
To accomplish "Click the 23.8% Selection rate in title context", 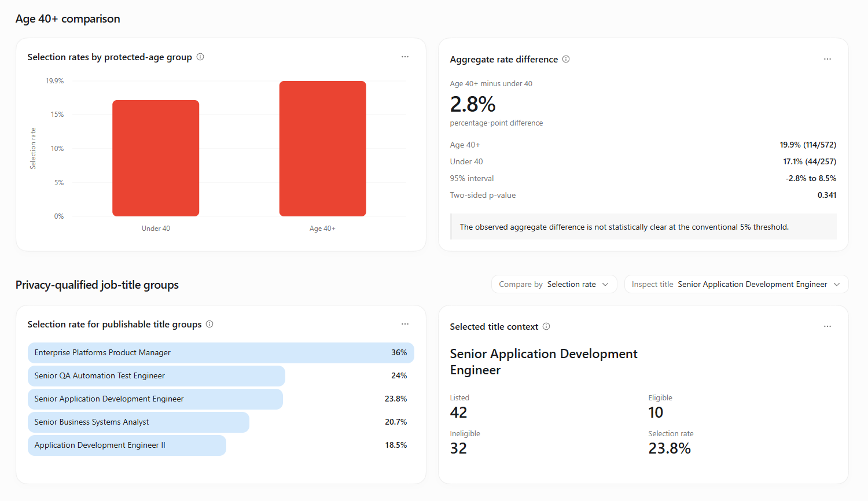I will [670, 448].
